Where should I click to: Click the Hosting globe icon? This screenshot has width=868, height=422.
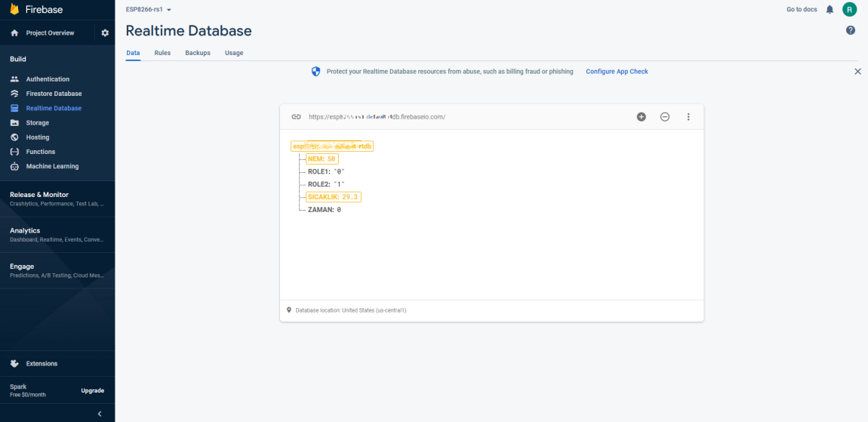15,137
